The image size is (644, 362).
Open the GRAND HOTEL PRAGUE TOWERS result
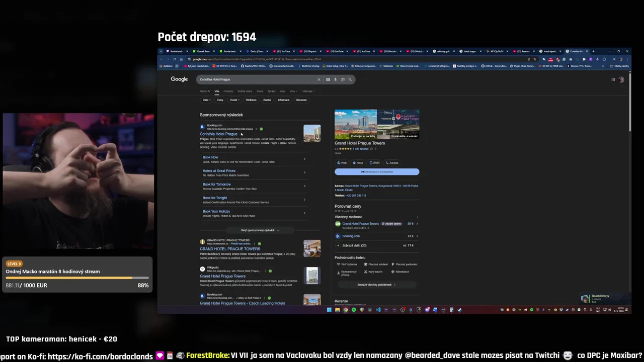pyautogui.click(x=230, y=249)
